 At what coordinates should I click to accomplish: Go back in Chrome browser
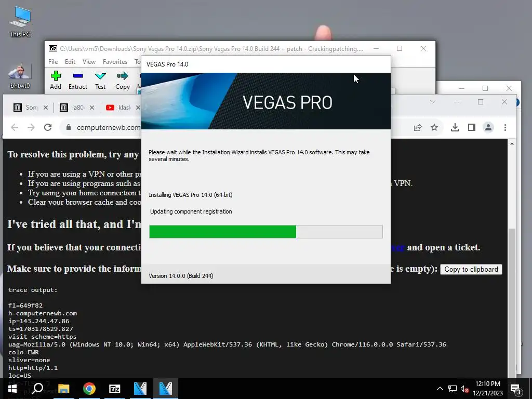(x=15, y=127)
